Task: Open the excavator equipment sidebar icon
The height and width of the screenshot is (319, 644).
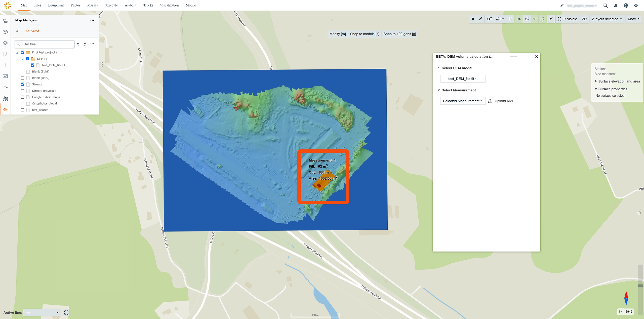Action: tap(5, 21)
